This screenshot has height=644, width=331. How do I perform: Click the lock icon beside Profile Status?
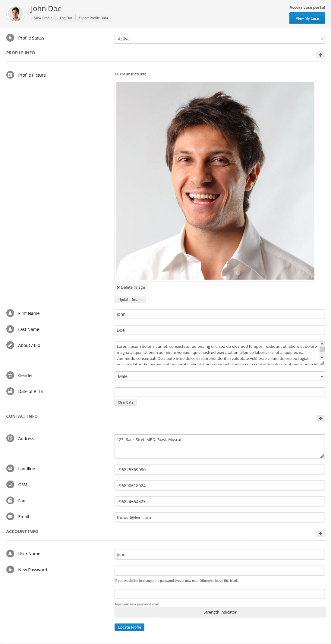(10, 38)
